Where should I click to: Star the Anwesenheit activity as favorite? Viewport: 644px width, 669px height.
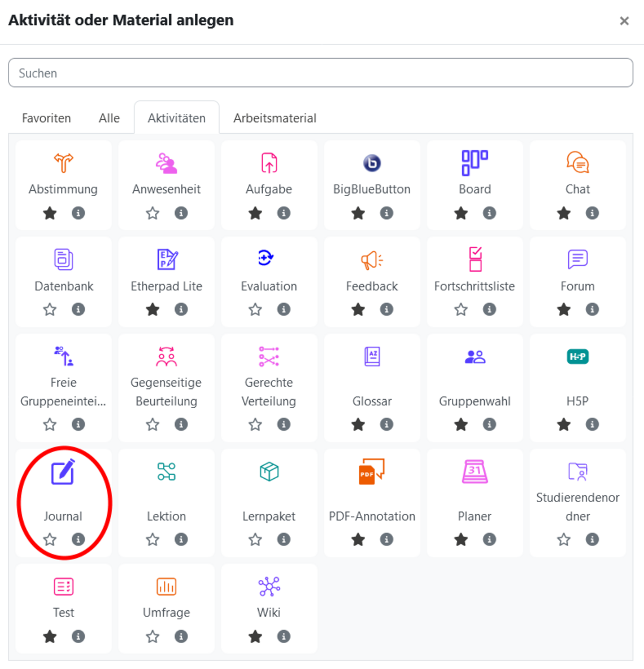[153, 213]
